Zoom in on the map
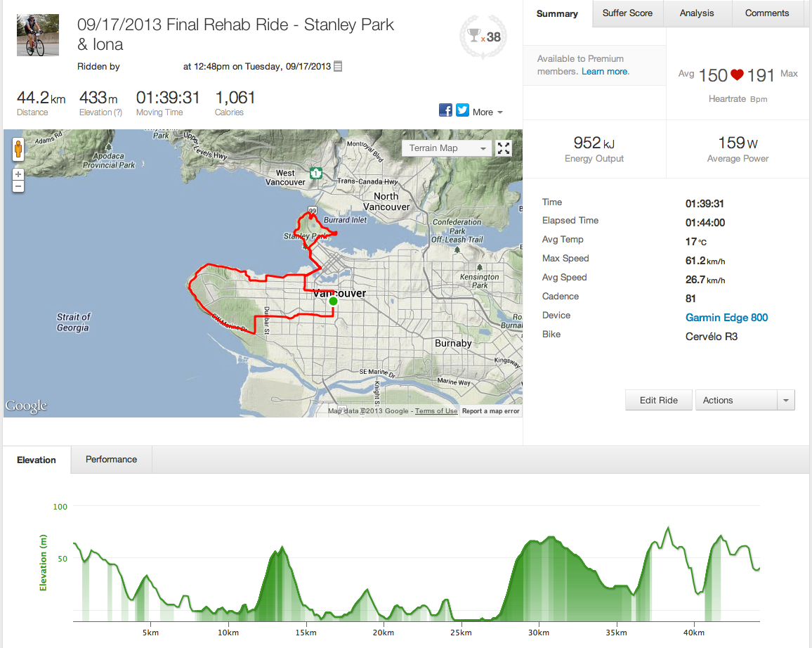 [x=18, y=174]
